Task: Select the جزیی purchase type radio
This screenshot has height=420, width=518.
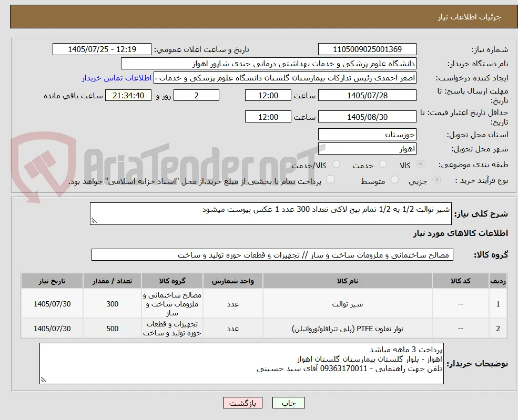Action: coord(436,180)
